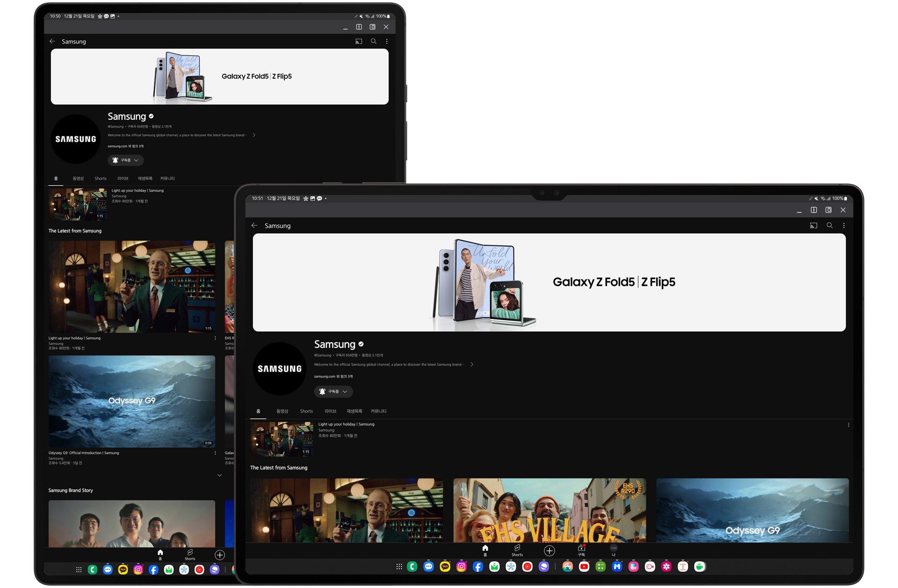Open the Odyssey G9 Official Introduction title on the portrait tablet
This screenshot has height=588, width=898.
tap(84, 453)
